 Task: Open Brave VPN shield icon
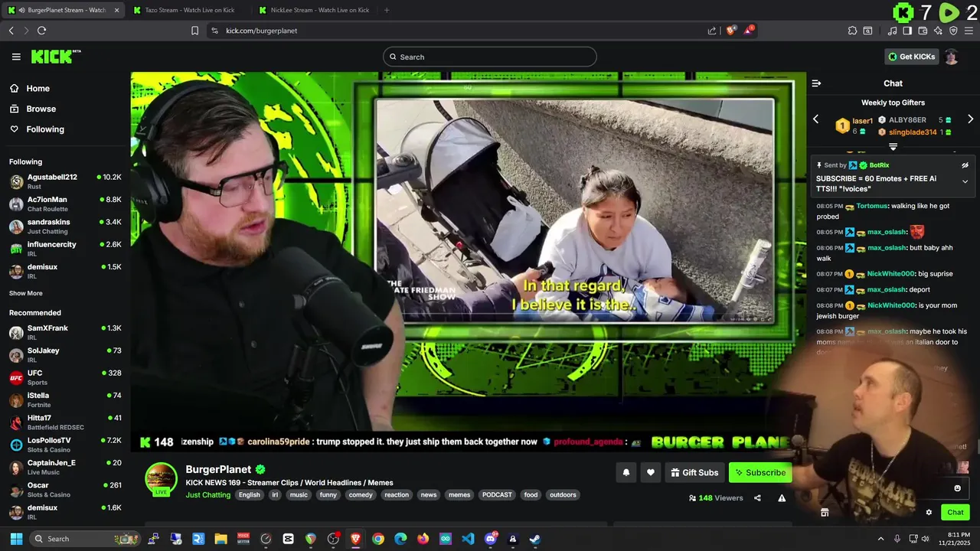[953, 31]
